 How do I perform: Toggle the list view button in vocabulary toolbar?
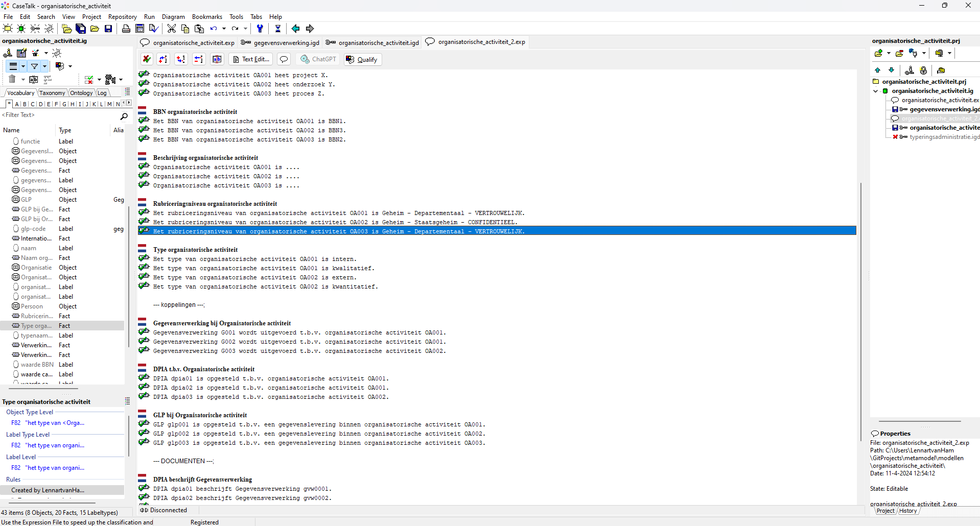tap(13, 66)
